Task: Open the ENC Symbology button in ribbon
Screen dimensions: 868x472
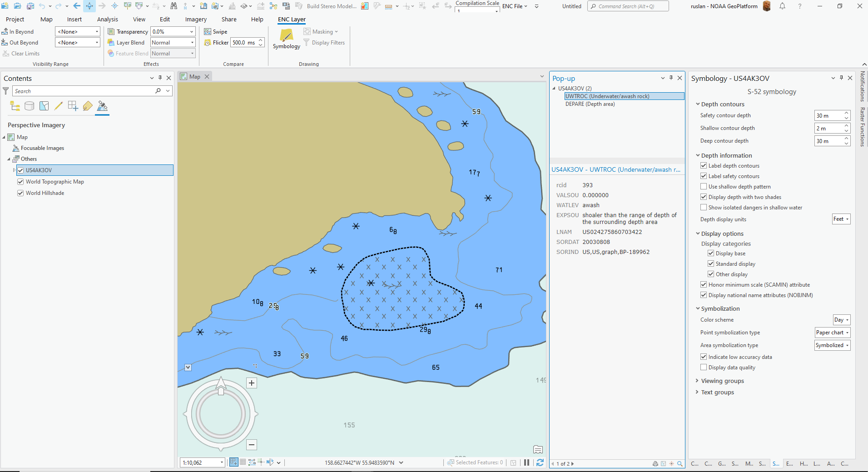Action: pyautogui.click(x=286, y=39)
